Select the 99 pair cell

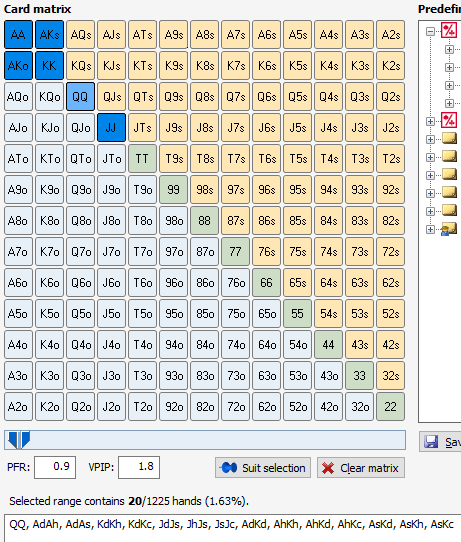pyautogui.click(x=173, y=189)
